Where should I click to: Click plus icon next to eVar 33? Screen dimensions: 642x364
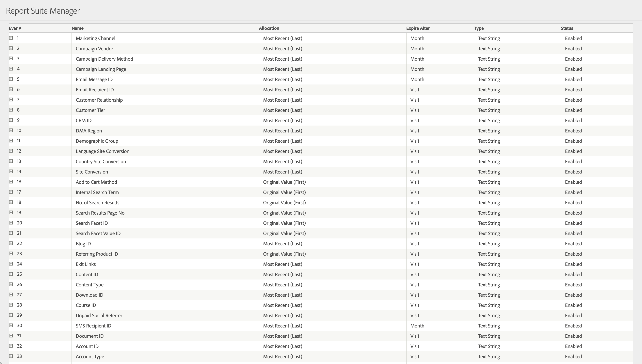(11, 356)
